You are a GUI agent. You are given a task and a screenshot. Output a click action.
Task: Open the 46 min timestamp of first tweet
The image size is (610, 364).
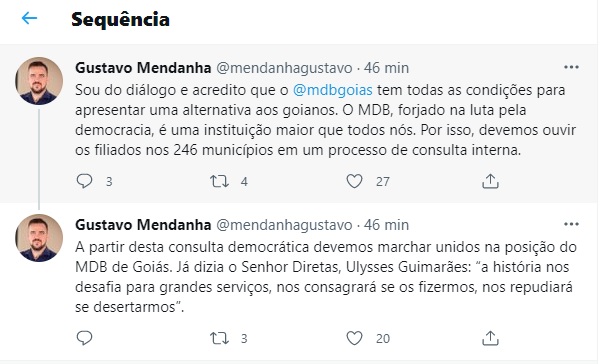pyautogui.click(x=386, y=68)
